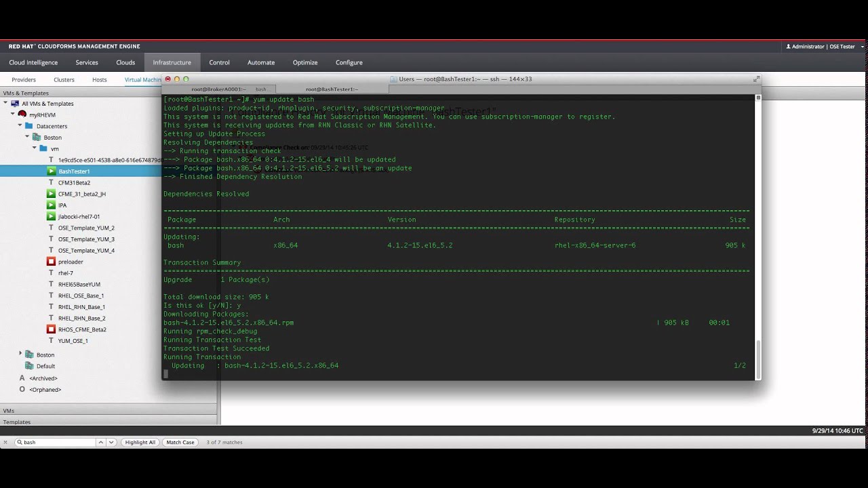This screenshot has width=868, height=488.
Task: Click the Default datacenter icon
Action: click(29, 366)
